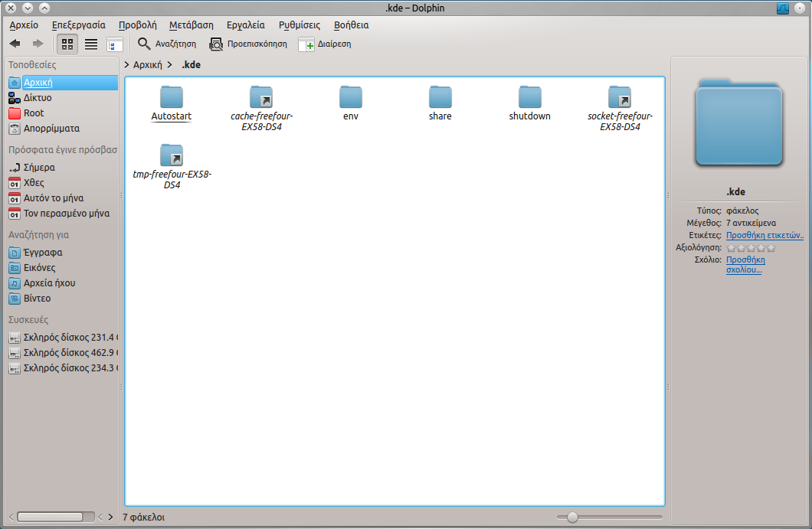Split the view with Διαίρεση

click(x=325, y=44)
